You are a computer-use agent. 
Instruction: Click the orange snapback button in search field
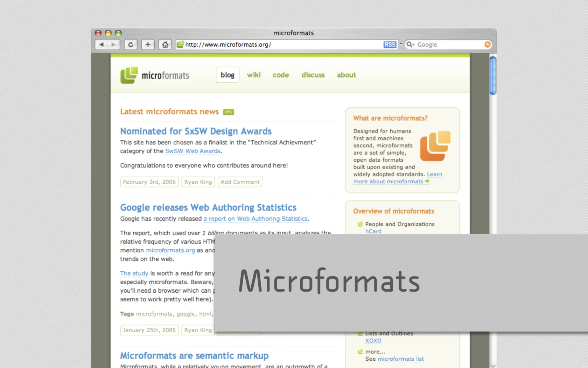pos(487,45)
